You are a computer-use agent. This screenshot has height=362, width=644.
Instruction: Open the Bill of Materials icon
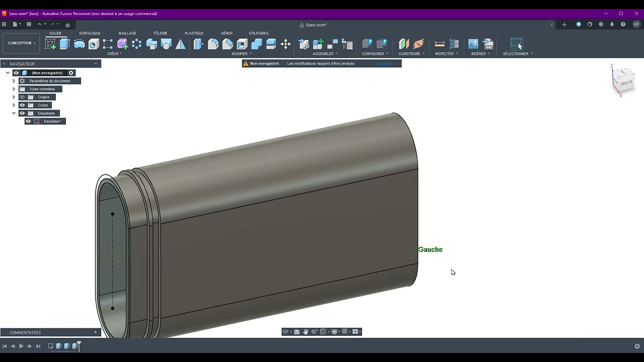point(347,44)
